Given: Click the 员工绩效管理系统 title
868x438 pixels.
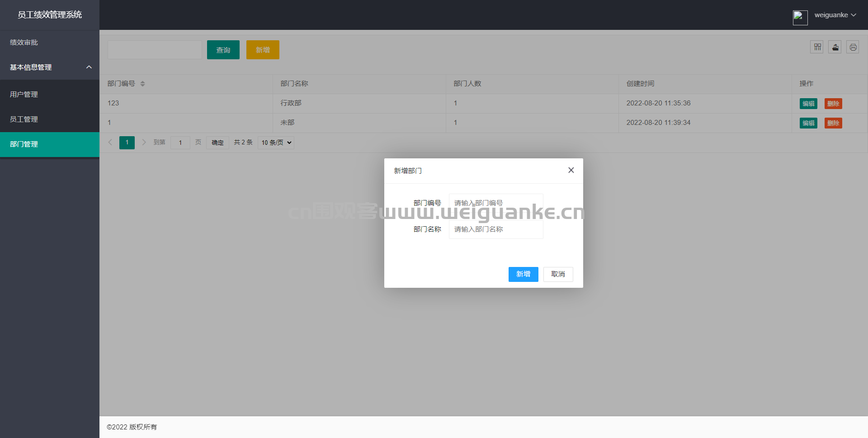Looking at the screenshot, I should (50, 14).
